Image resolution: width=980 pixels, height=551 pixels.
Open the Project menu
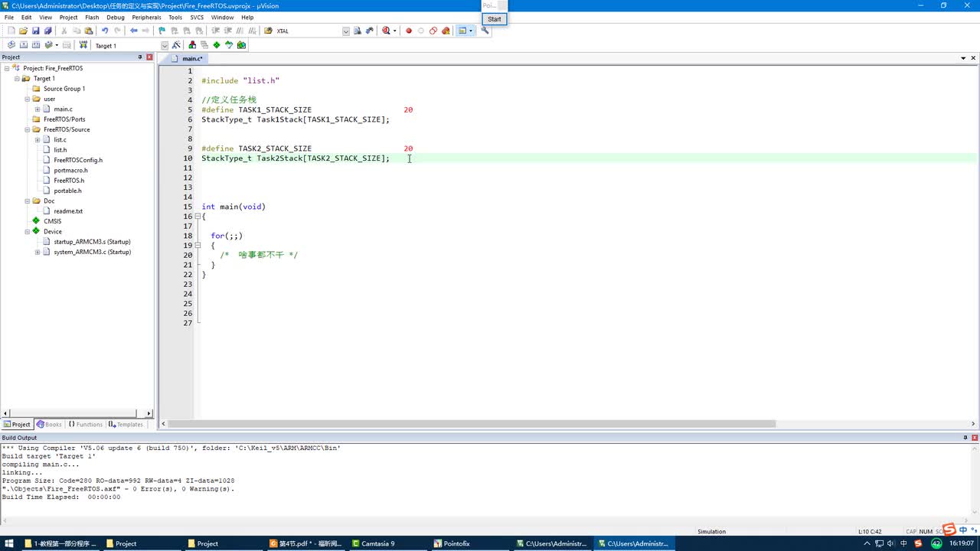click(68, 17)
